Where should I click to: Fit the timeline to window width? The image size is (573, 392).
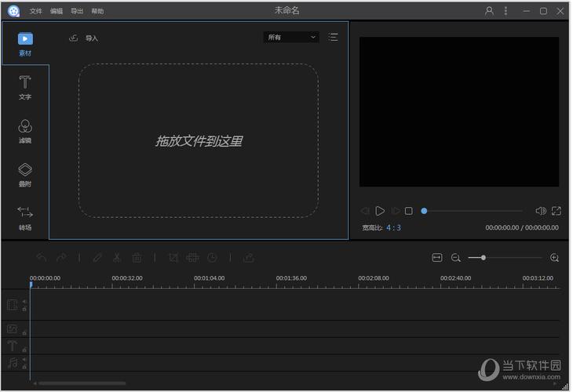pyautogui.click(x=437, y=257)
